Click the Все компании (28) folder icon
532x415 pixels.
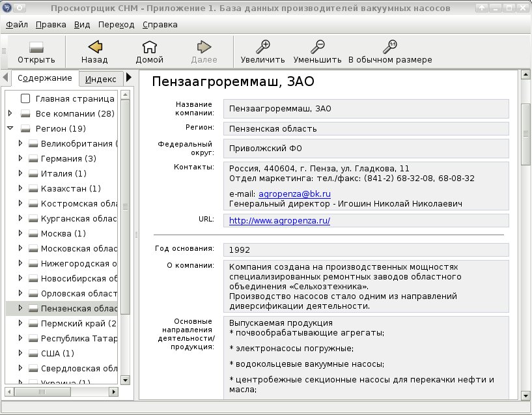[25, 113]
